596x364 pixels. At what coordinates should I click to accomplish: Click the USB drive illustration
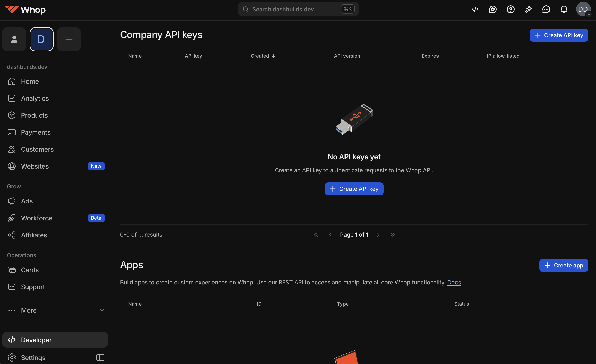[354, 120]
